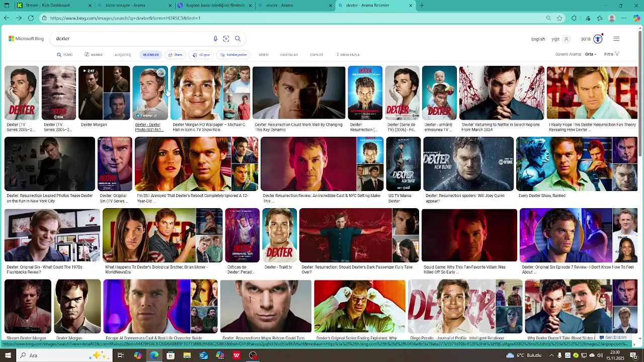Click the zoom magnifier in address bar
Viewport: 644px width, 362px height.
click(548, 18)
